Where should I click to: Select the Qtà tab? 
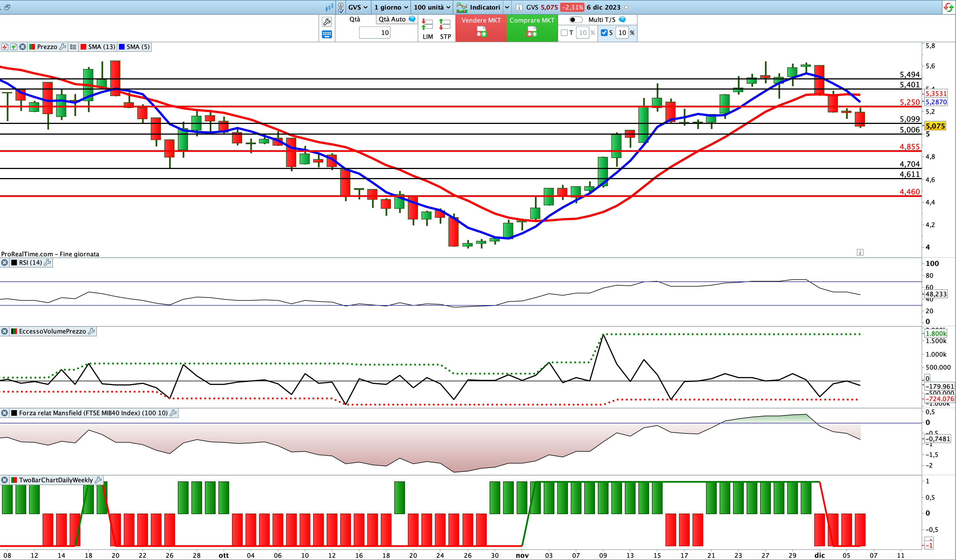point(355,19)
